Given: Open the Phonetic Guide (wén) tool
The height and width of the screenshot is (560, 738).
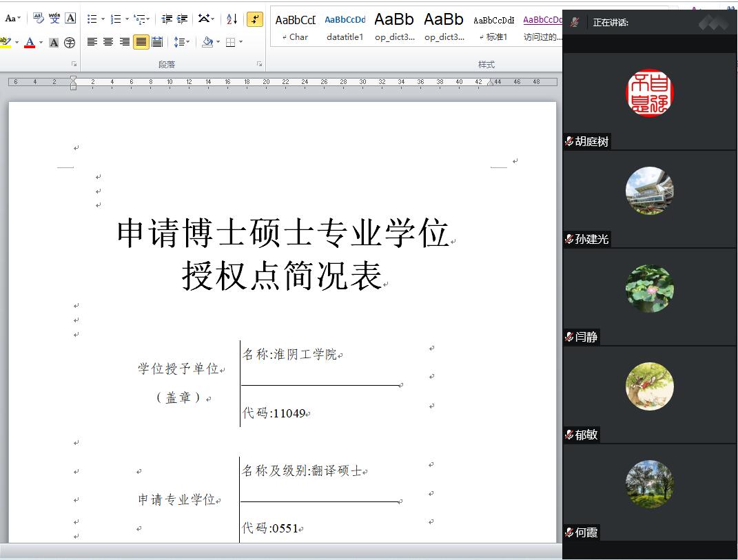Looking at the screenshot, I should 54,19.
